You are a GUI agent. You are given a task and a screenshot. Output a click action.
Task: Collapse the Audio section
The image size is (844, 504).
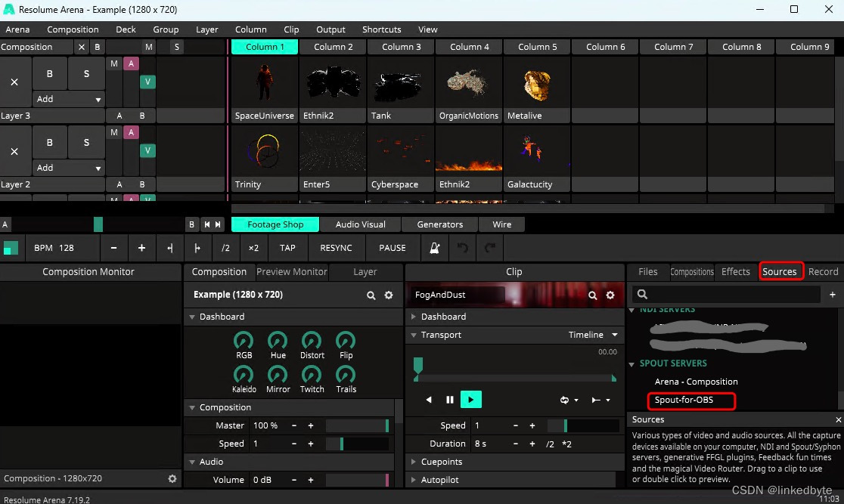tap(192, 462)
